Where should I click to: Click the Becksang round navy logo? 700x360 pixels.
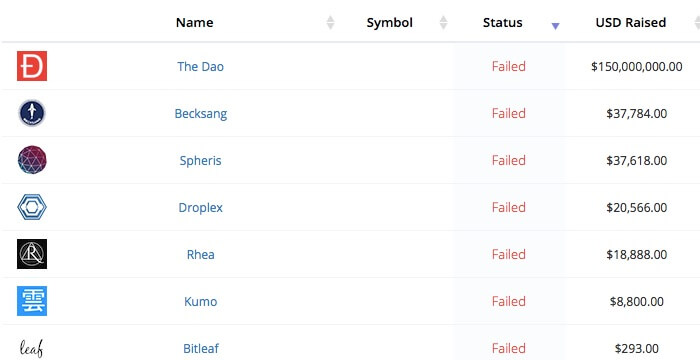click(32, 113)
